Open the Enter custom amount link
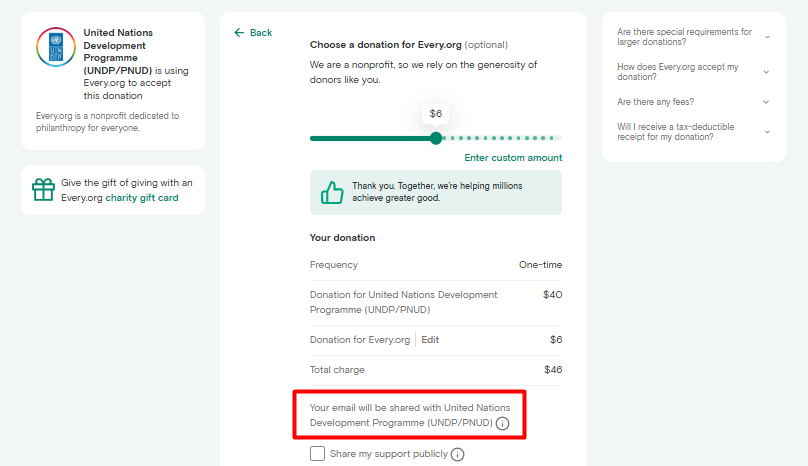The width and height of the screenshot is (808, 466). click(x=513, y=158)
